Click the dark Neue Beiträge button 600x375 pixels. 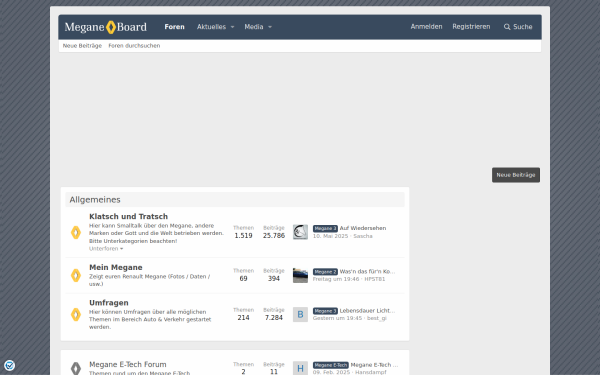tap(516, 175)
